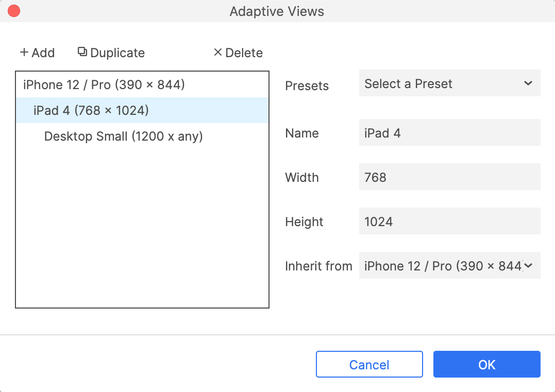This screenshot has height=392, width=555.
Task: Click the X icon to delete view
Action: point(217,52)
